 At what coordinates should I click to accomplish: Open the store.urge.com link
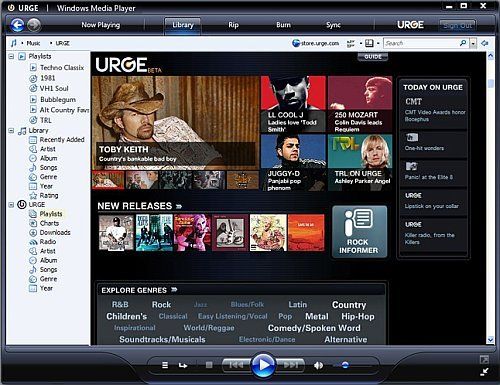(x=316, y=43)
